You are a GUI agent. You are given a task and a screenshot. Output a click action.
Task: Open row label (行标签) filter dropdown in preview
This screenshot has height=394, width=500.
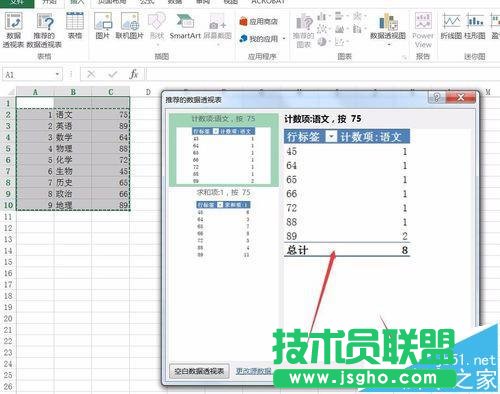tap(331, 136)
